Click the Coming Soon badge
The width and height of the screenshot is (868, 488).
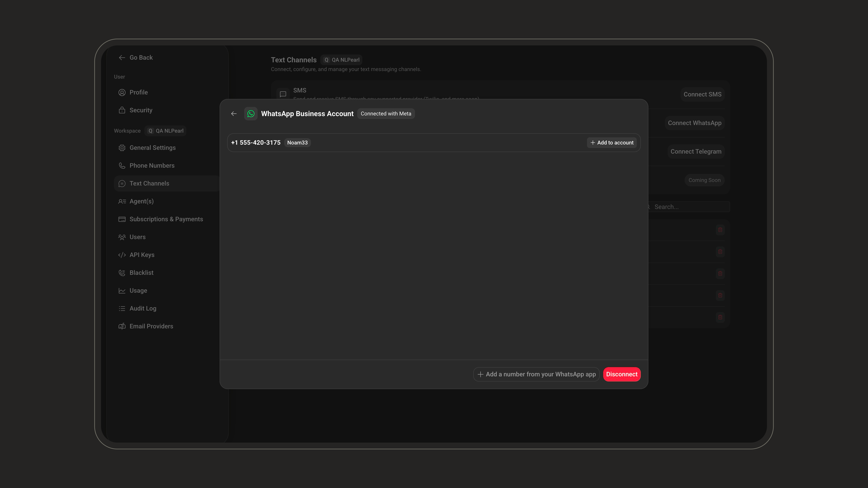[704, 180]
